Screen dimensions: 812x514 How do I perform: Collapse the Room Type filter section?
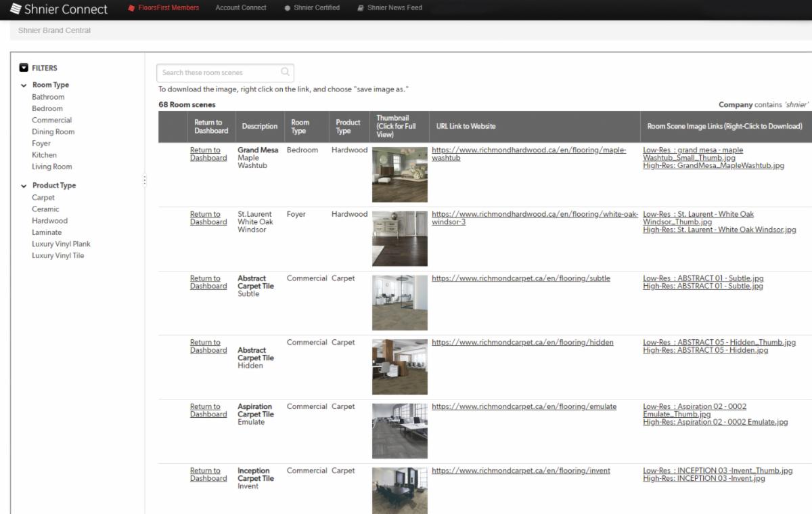pyautogui.click(x=24, y=85)
